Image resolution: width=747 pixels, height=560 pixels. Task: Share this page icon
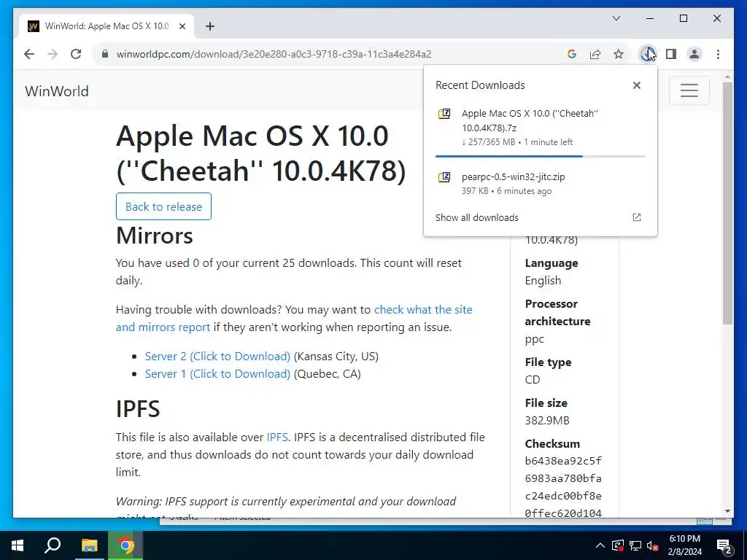595,54
